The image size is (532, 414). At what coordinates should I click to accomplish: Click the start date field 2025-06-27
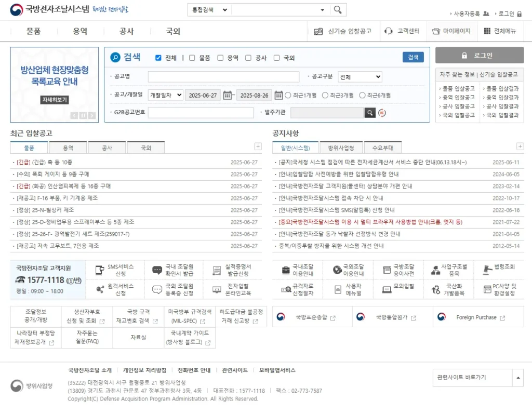click(203, 96)
